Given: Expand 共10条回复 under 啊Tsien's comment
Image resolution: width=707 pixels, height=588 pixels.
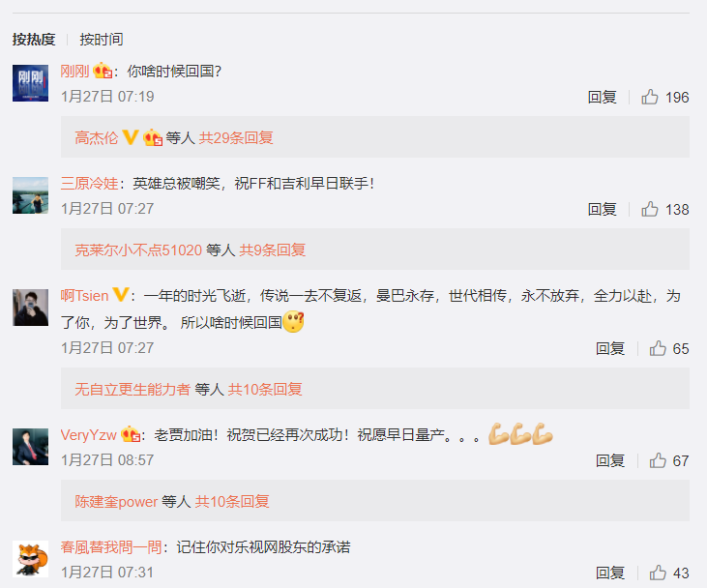Looking at the screenshot, I should [x=265, y=389].
